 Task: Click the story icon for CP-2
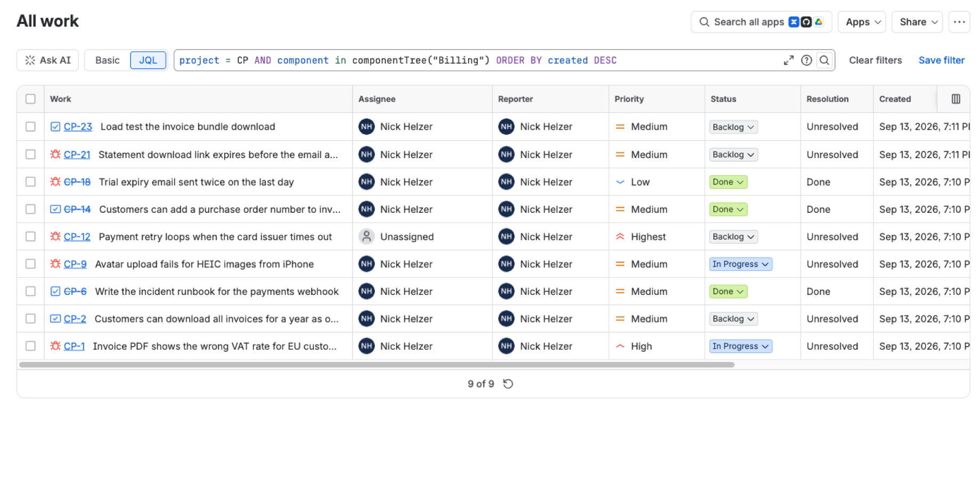[x=55, y=319]
